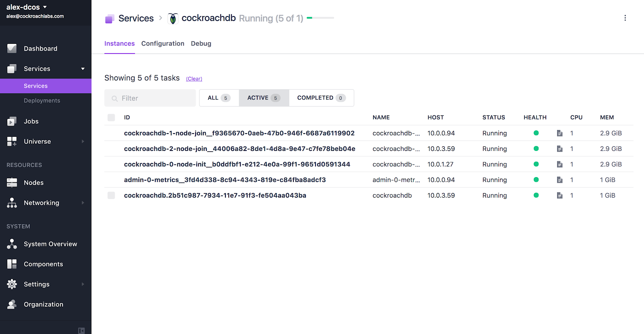Click the cockroachdb logo icon in header
The height and width of the screenshot is (334, 644).
(x=173, y=19)
